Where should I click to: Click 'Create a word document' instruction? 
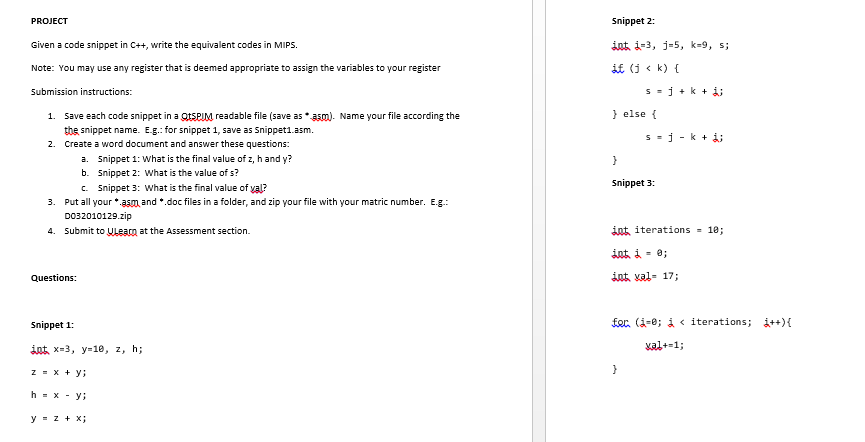(177, 144)
